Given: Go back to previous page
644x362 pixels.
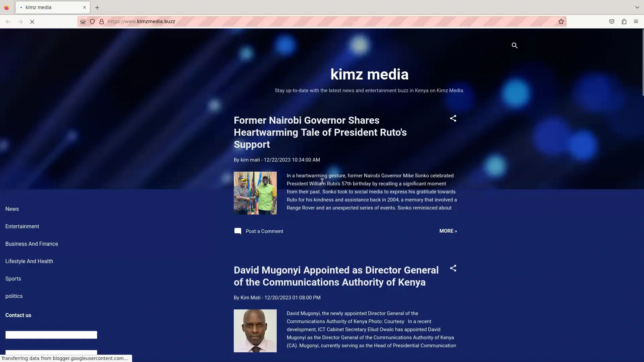Looking at the screenshot, I should click(8, 21).
